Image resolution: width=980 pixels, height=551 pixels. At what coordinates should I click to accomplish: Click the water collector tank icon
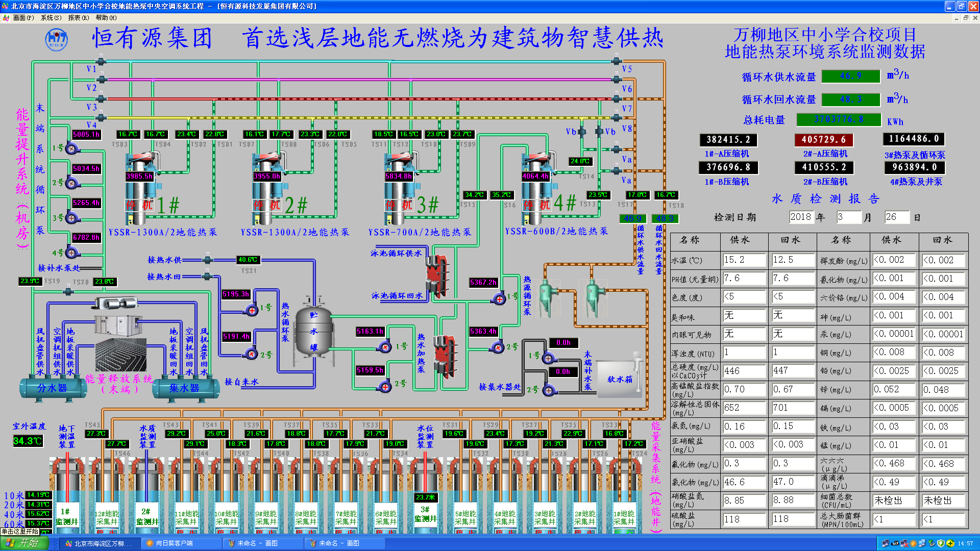[185, 388]
